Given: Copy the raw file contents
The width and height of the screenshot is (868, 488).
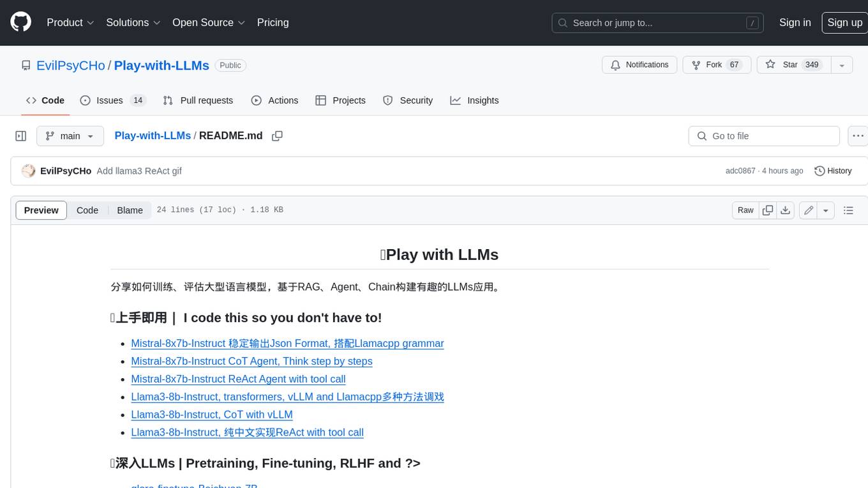Looking at the screenshot, I should (768, 210).
